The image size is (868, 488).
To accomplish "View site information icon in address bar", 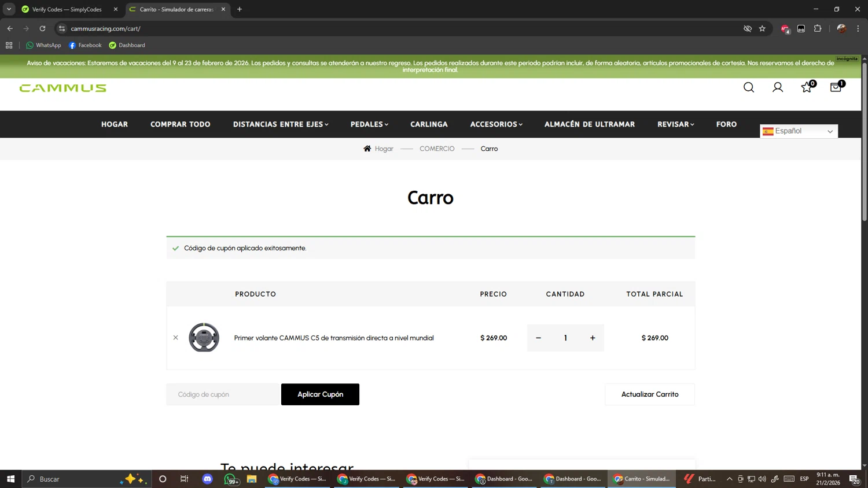I will 62,28.
